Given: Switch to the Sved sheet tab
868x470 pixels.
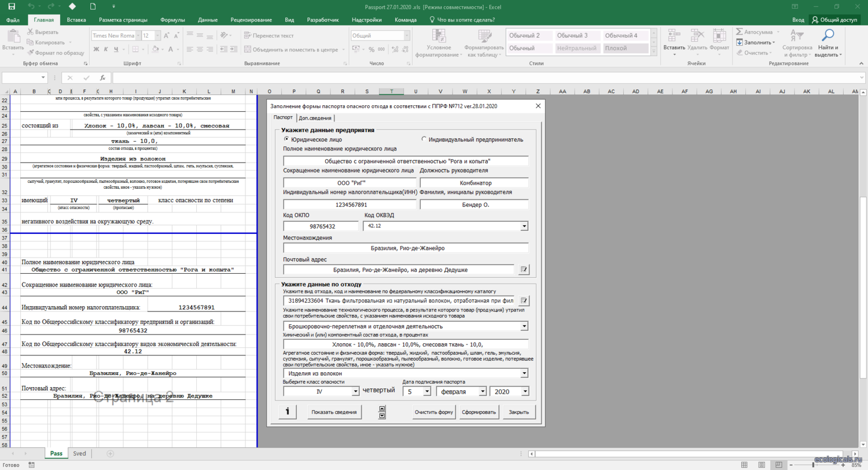Looking at the screenshot, I should coord(79,454).
